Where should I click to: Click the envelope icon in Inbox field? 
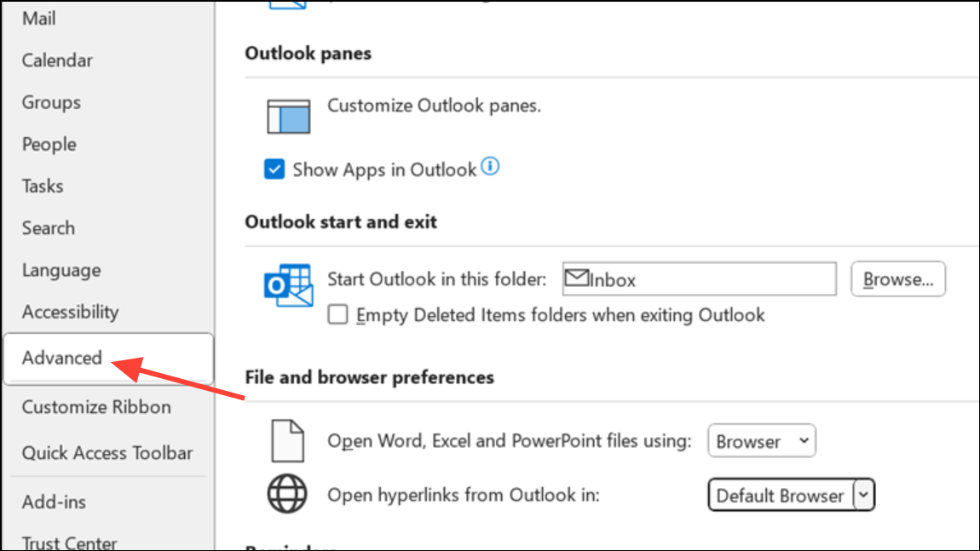[577, 278]
